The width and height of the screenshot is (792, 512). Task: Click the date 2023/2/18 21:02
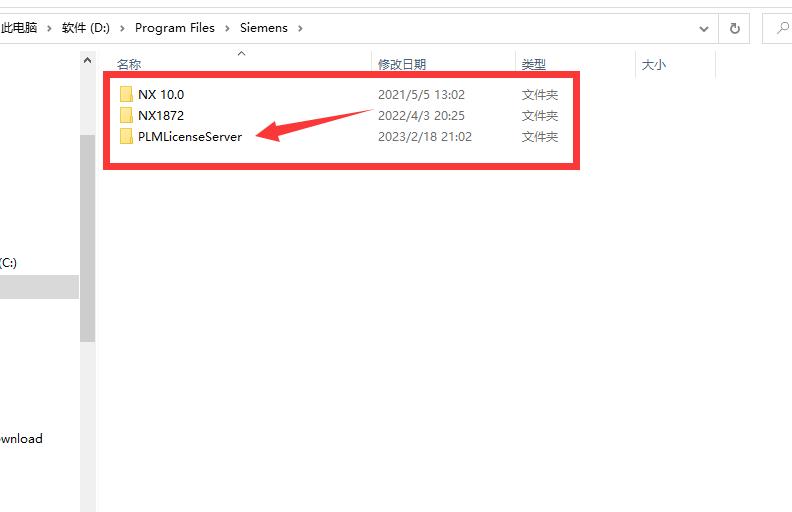[x=425, y=137]
